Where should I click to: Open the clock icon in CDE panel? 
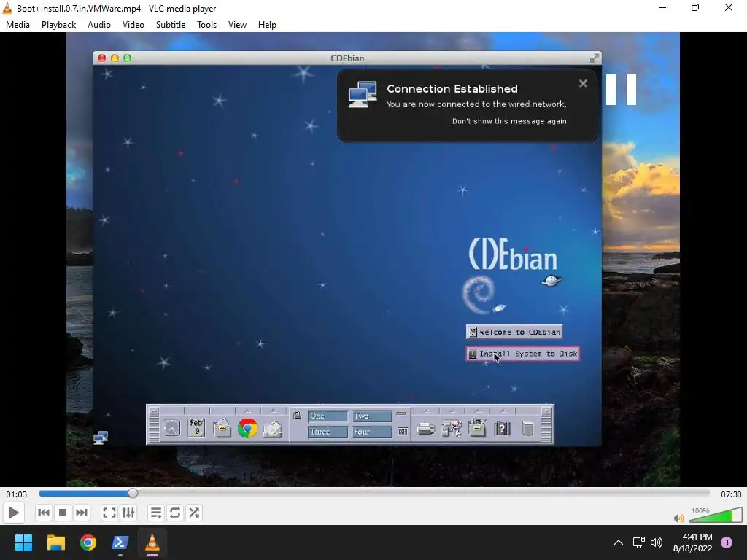[171, 428]
